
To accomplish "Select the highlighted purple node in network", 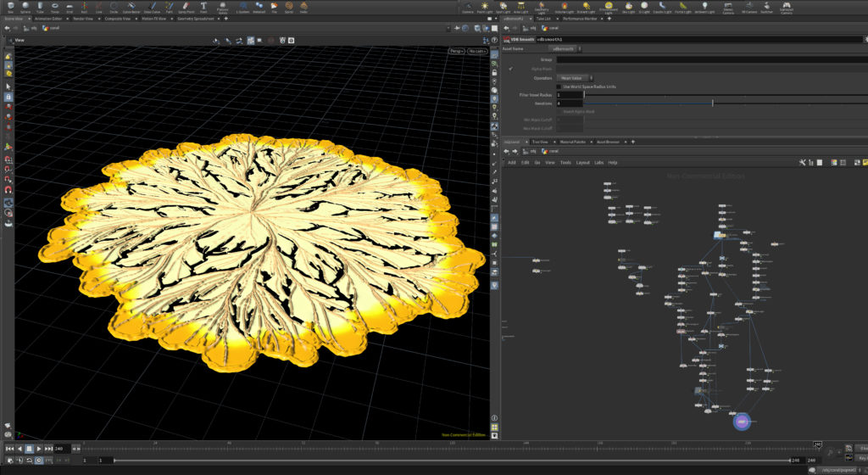I will click(742, 422).
